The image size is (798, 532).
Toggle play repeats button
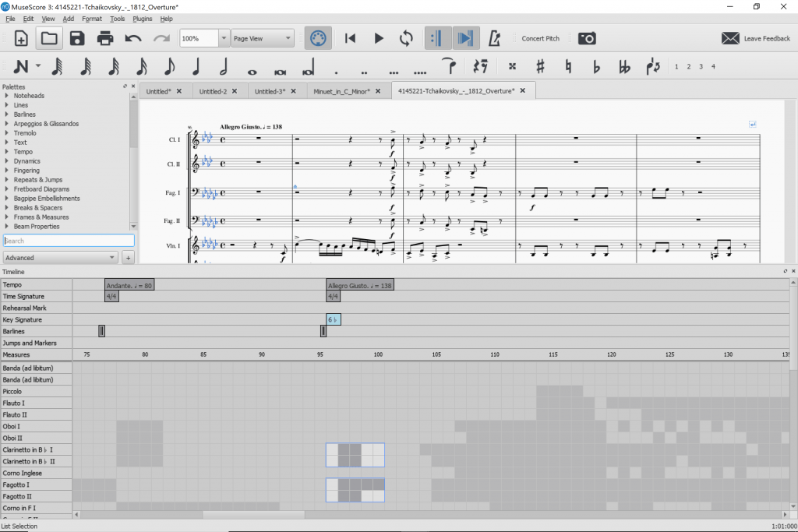438,38
